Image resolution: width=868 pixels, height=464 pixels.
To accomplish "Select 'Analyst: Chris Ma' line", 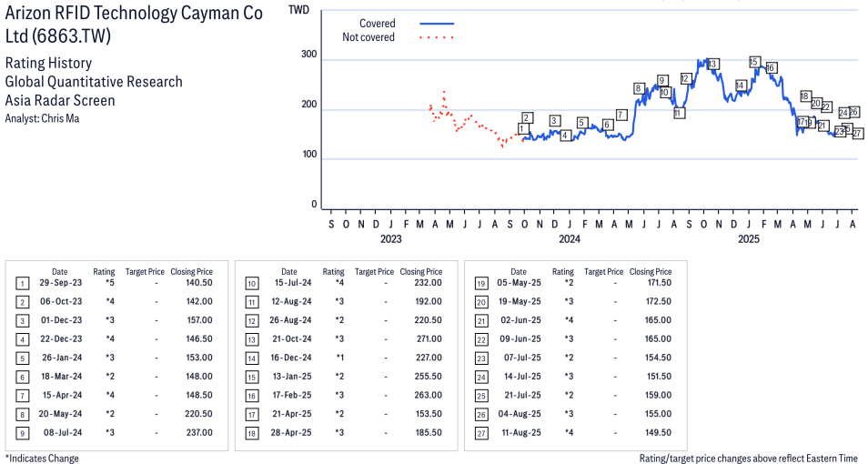I will (x=42, y=118).
